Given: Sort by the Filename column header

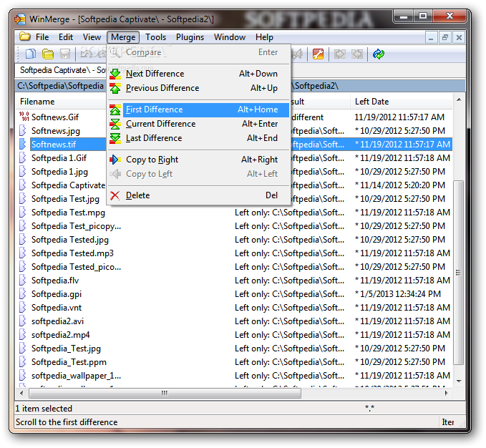Looking at the screenshot, I should [x=61, y=102].
